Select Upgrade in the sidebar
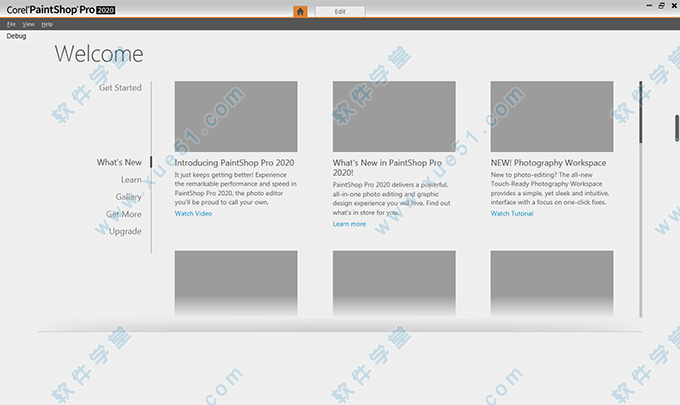Image resolution: width=680 pixels, height=405 pixels. (x=125, y=231)
